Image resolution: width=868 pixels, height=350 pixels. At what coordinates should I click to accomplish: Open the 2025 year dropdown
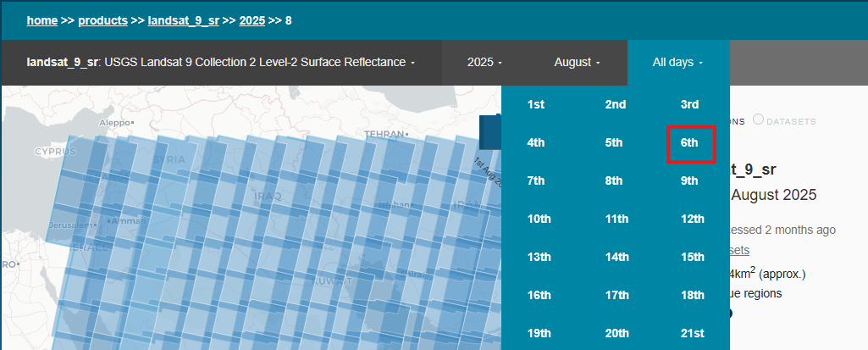click(x=485, y=63)
